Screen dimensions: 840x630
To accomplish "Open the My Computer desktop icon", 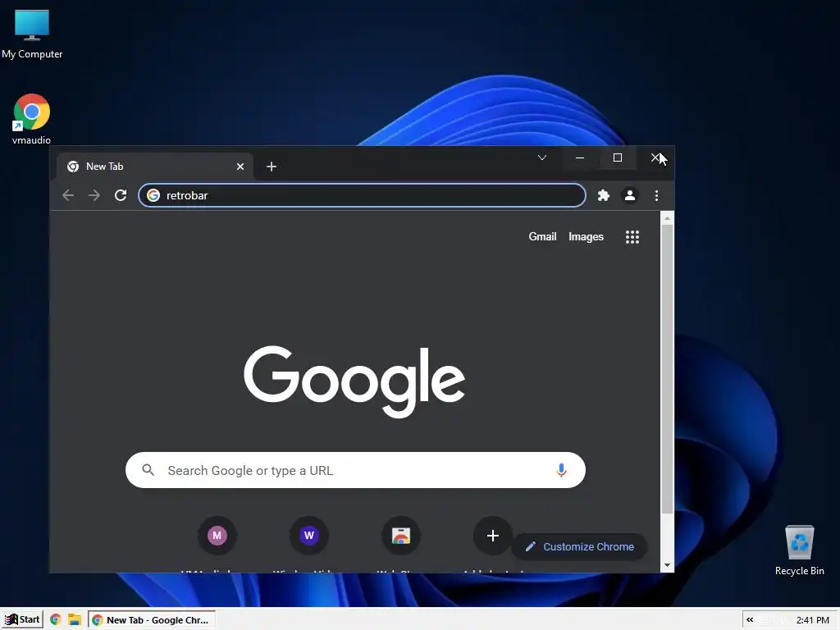I will (x=32, y=34).
